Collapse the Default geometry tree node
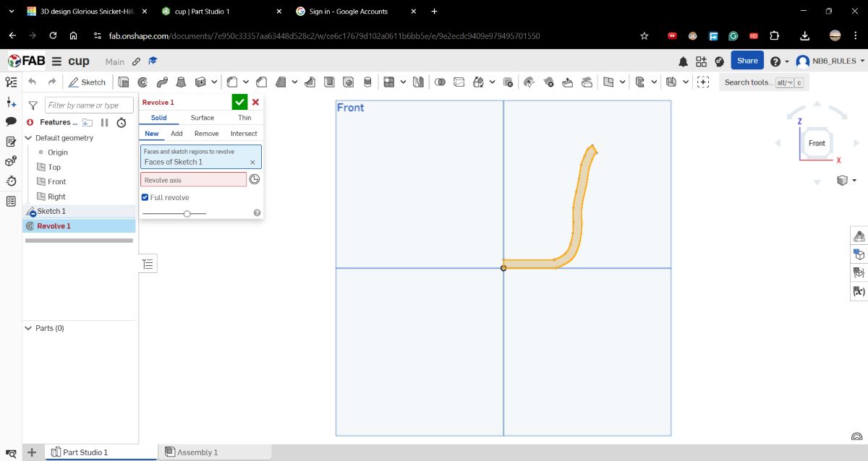The height and width of the screenshot is (461, 868). pyautogui.click(x=29, y=138)
